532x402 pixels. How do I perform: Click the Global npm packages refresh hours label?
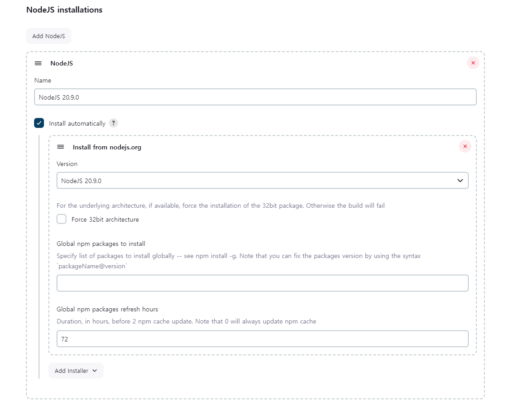(x=107, y=309)
